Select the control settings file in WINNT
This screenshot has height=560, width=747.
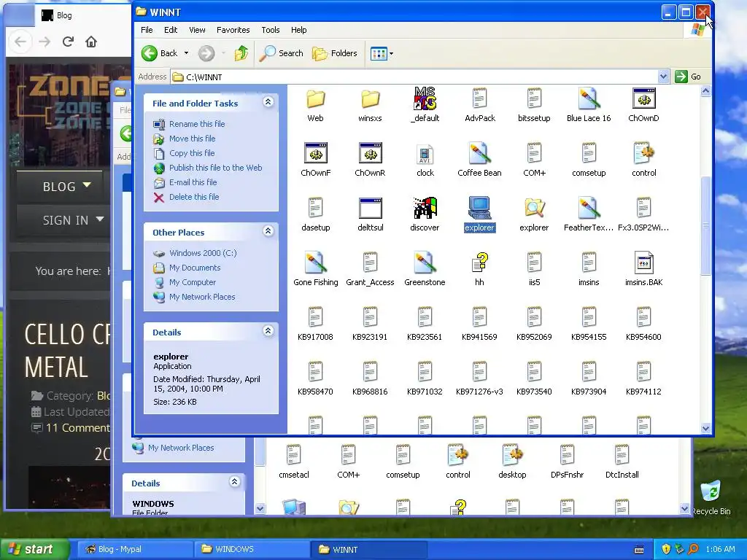[643, 160]
